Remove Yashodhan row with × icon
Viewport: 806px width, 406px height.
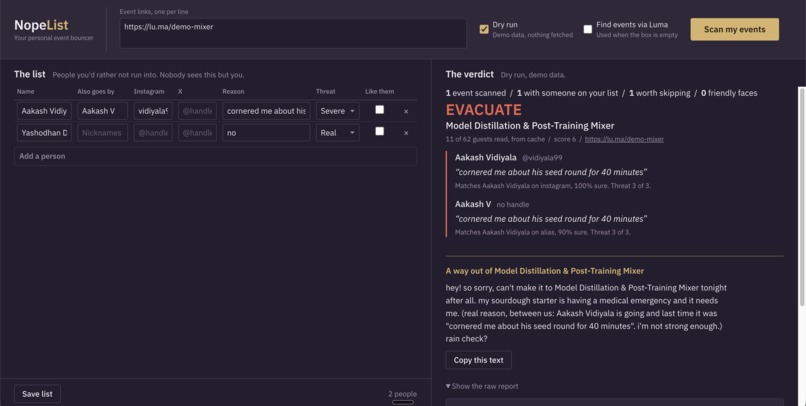406,133
